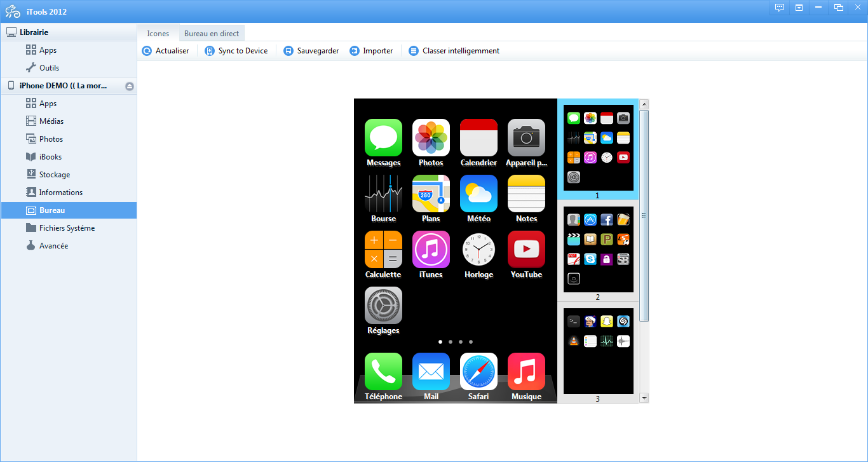This screenshot has width=868, height=462.
Task: Click Sync to Device in the toolbar
Action: (236, 51)
